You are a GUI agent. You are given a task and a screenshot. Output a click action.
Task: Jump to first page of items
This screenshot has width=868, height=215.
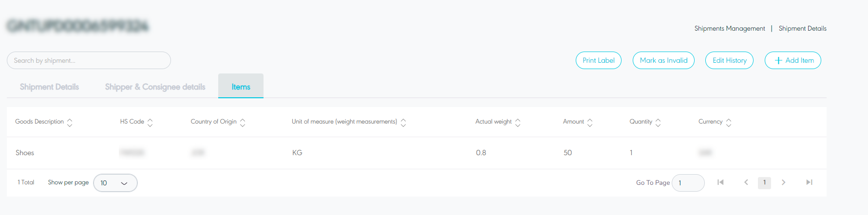720,182
